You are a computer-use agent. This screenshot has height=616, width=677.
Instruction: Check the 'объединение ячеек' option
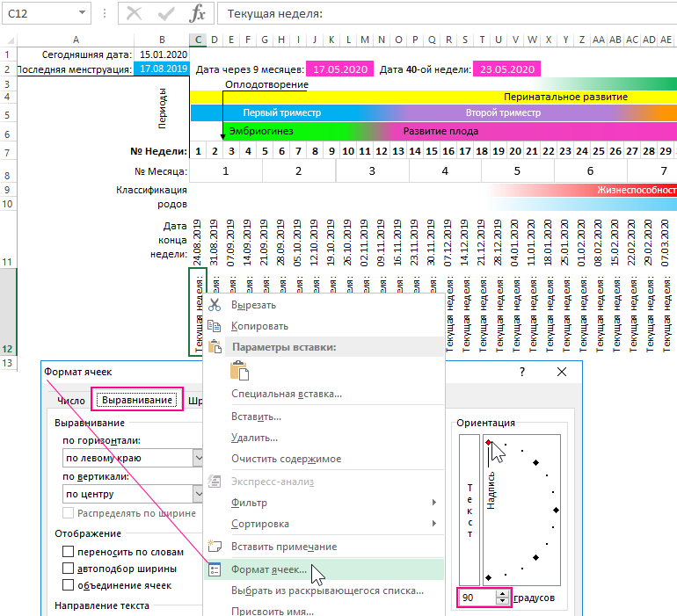click(69, 585)
